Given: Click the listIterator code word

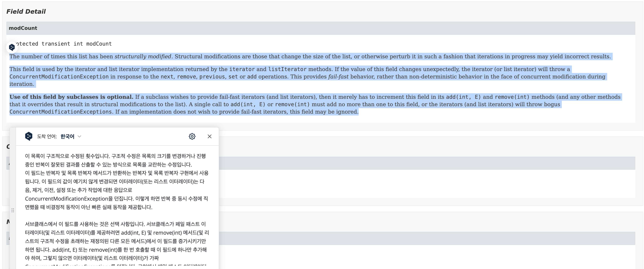Looking at the screenshot, I should tap(287, 69).
